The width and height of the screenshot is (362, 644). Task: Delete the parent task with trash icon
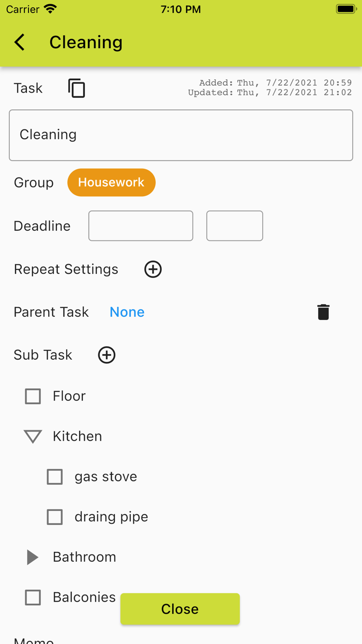[x=323, y=312]
